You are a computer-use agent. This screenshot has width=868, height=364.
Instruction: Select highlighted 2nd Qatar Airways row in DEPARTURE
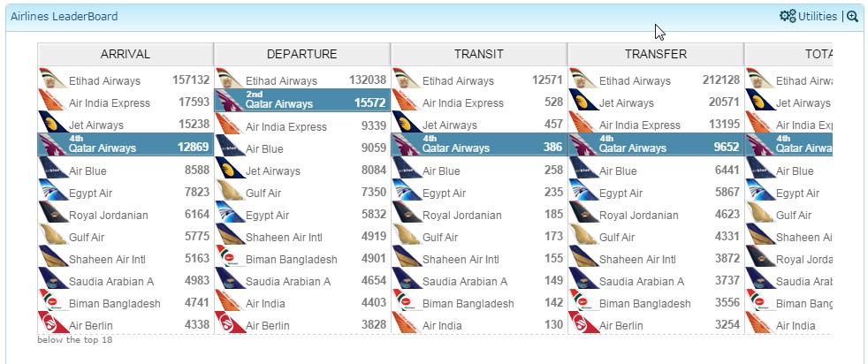[302, 100]
